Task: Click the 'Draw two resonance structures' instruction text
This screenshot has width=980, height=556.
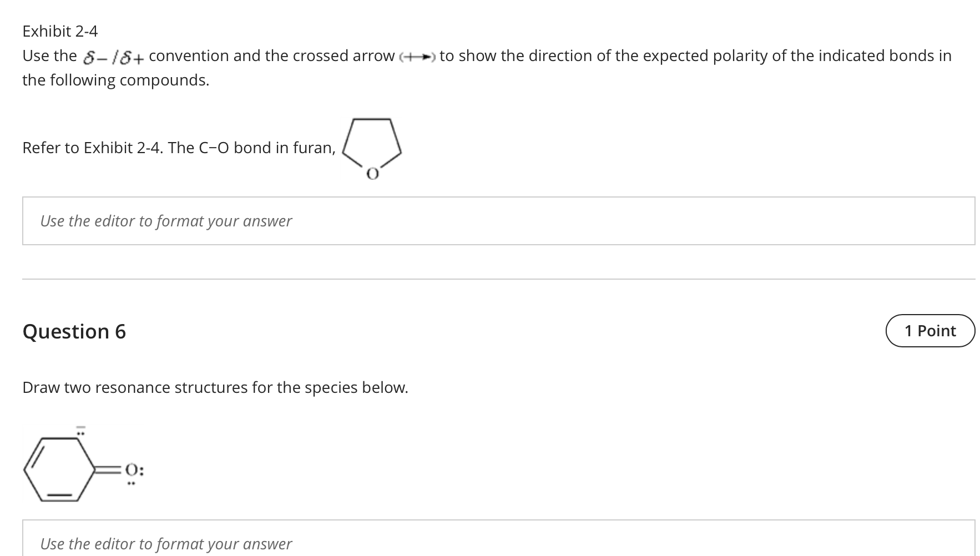Action: point(215,387)
